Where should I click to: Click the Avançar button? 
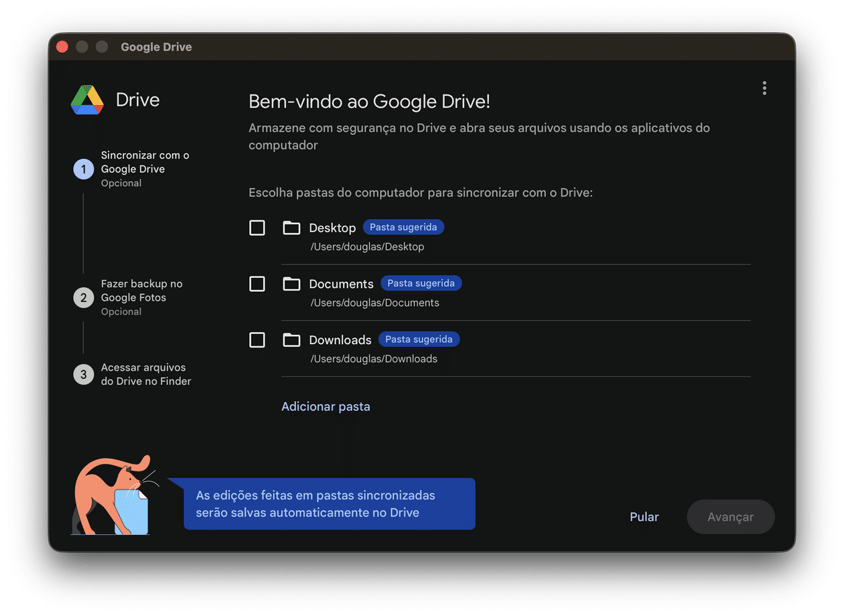730,517
